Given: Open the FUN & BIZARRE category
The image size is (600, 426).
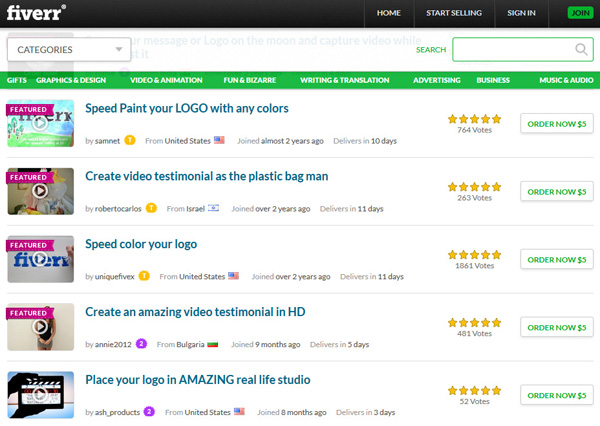Looking at the screenshot, I should tap(249, 80).
